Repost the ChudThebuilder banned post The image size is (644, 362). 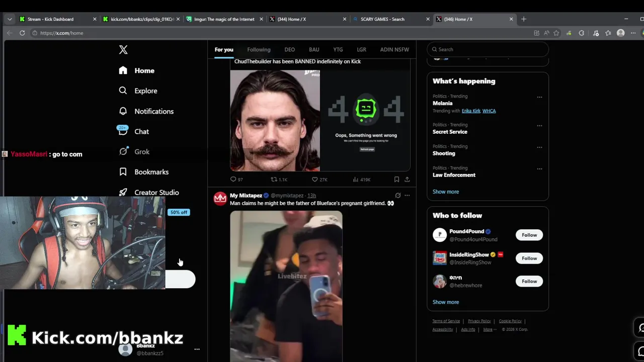279,179
